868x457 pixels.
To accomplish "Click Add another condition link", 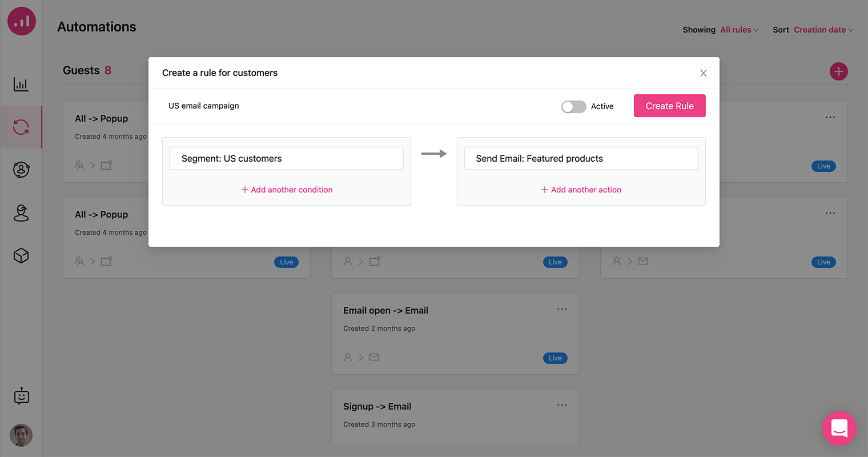I will 287,190.
